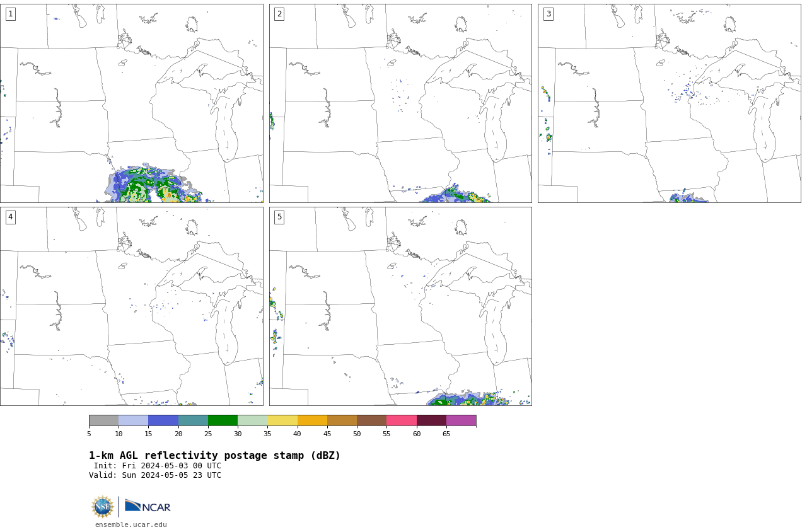Click the teal 20-25 dBZ swatch
Image resolution: width=807 pixels, height=532 pixels.
click(193, 420)
